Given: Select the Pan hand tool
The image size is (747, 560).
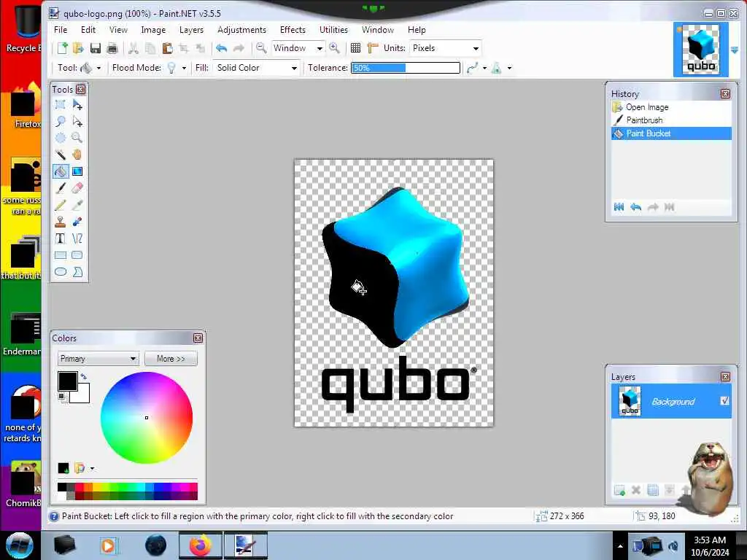Looking at the screenshot, I should (77, 155).
